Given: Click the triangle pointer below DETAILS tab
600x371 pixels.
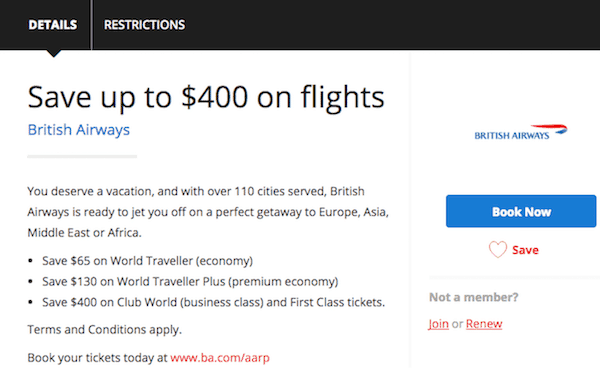Looking at the screenshot, I should click(53, 54).
